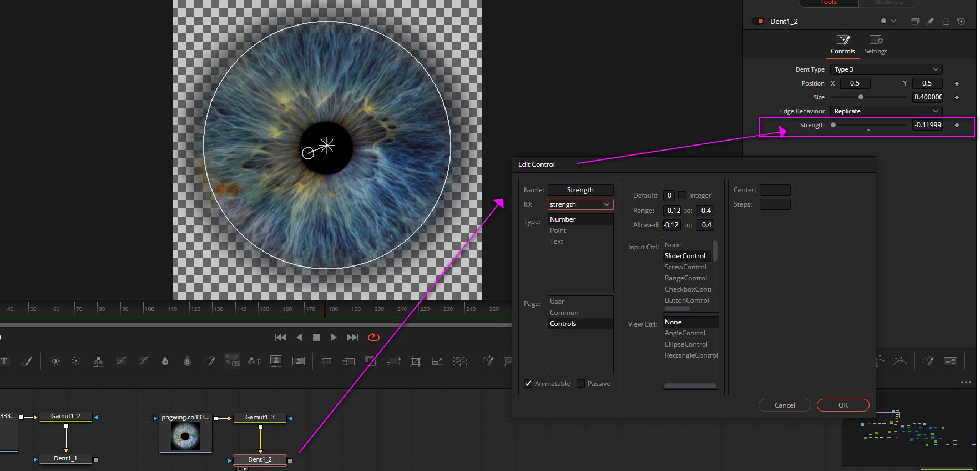Choose Controls in the Page list
Image resolution: width=980 pixels, height=471 pixels.
[x=580, y=324]
